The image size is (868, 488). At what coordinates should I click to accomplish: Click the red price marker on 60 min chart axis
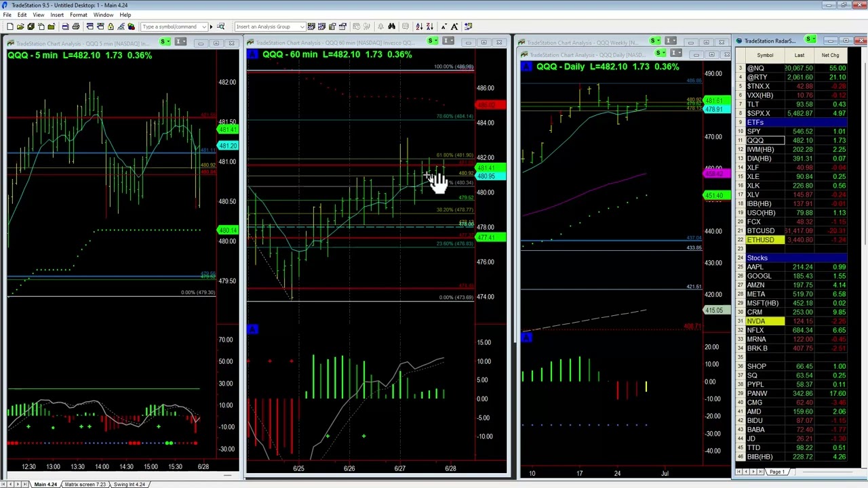click(x=490, y=105)
